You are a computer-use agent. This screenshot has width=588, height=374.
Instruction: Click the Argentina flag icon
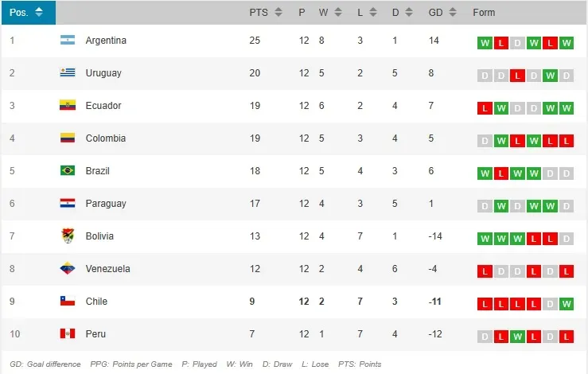click(x=68, y=41)
